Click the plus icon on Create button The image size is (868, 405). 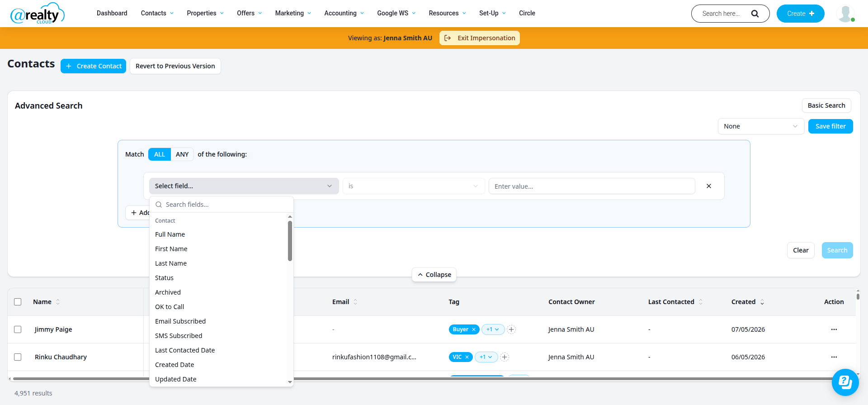click(x=812, y=14)
